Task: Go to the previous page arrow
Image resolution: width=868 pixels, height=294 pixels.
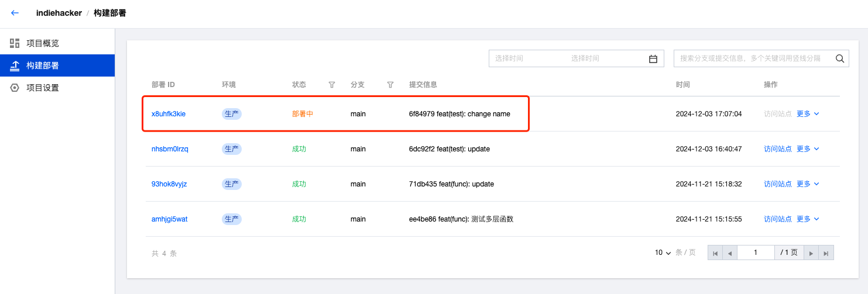Action: (x=729, y=253)
